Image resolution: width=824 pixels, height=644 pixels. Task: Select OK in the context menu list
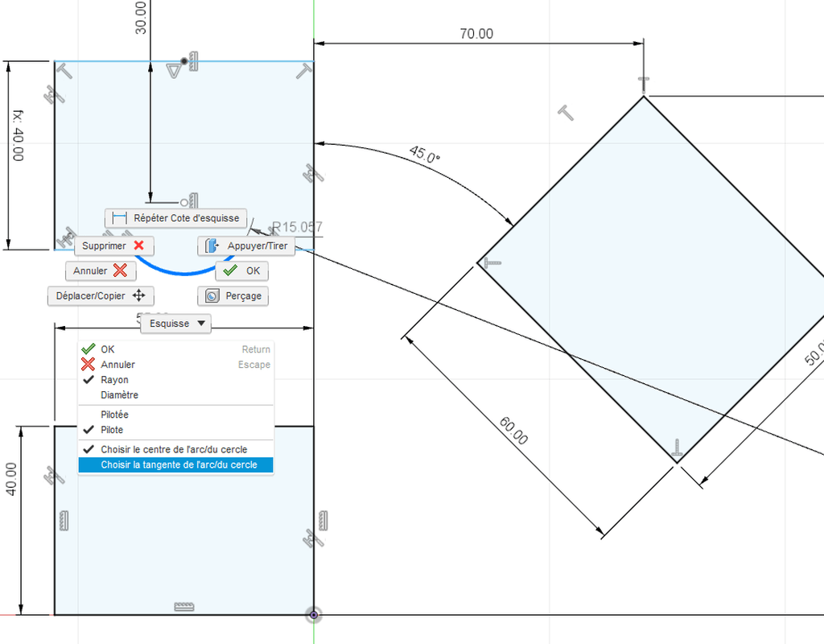[176, 349]
